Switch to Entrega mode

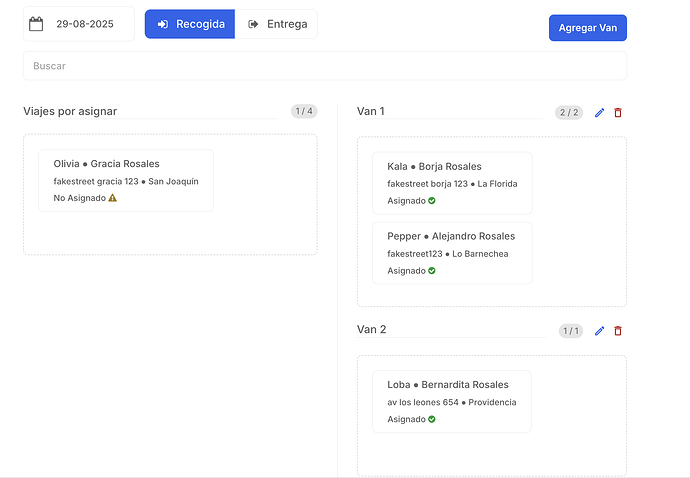[277, 24]
